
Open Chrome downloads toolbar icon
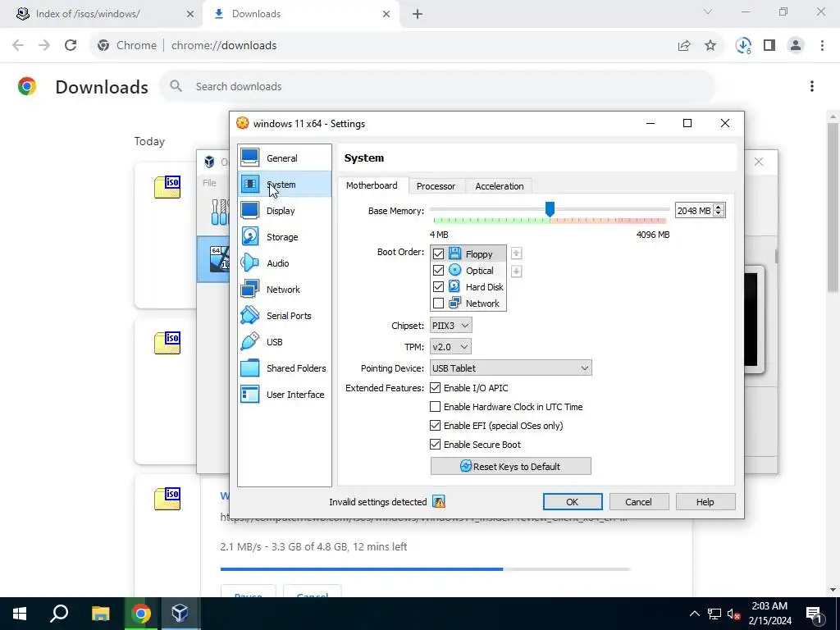(x=743, y=46)
